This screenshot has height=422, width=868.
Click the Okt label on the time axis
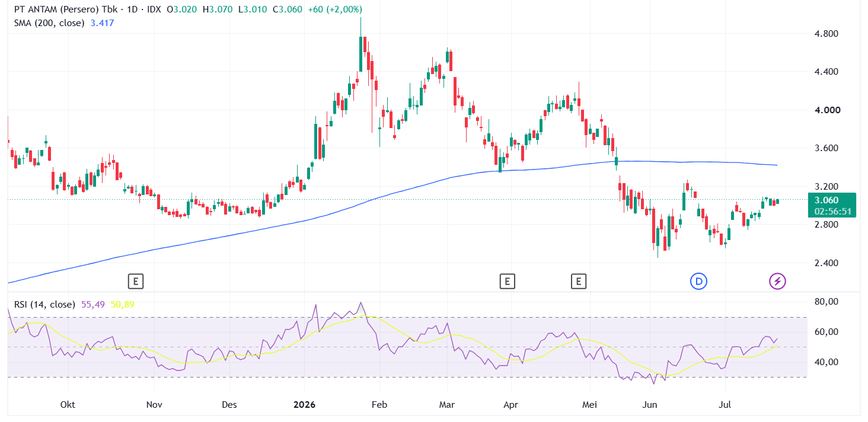click(x=68, y=405)
